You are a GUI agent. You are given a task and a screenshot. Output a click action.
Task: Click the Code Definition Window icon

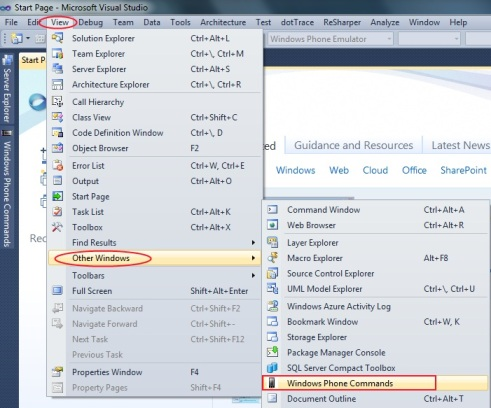click(57, 133)
